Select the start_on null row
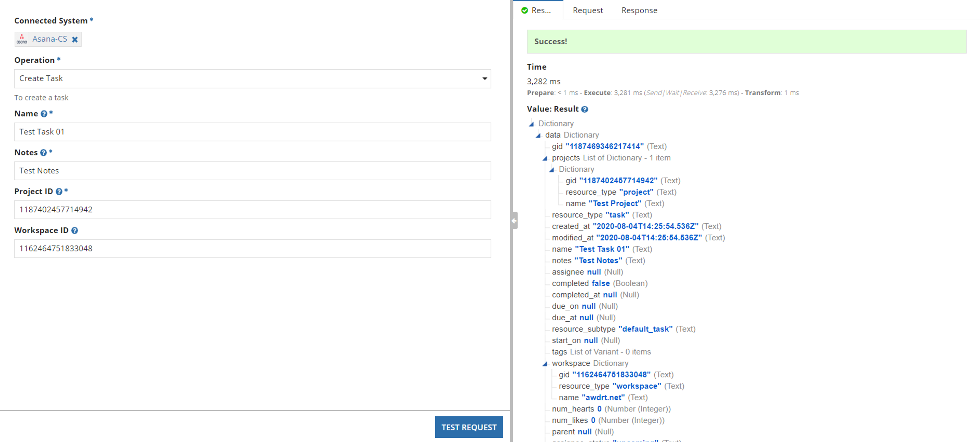The image size is (980, 442). pyautogui.click(x=586, y=340)
